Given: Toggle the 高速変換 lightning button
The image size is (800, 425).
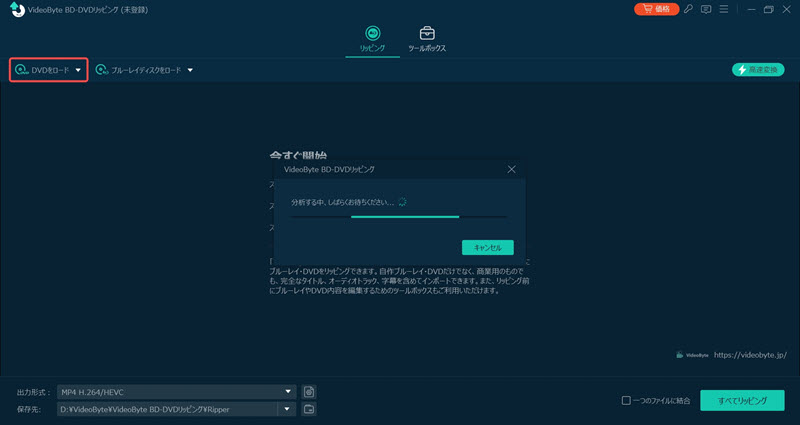Looking at the screenshot, I should click(758, 70).
